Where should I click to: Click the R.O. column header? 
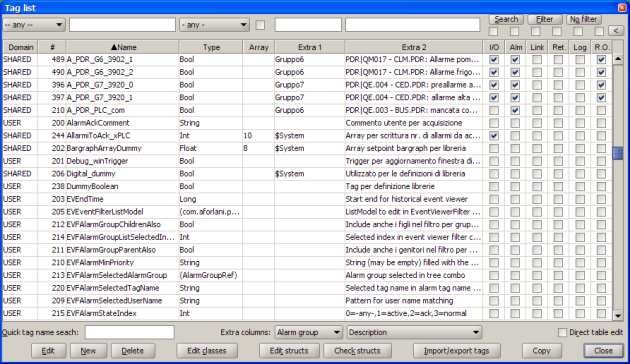click(601, 47)
